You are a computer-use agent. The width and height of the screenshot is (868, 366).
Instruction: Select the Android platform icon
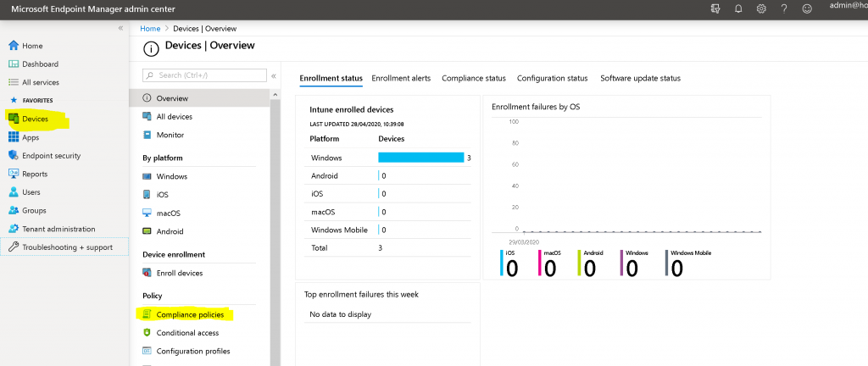(147, 231)
